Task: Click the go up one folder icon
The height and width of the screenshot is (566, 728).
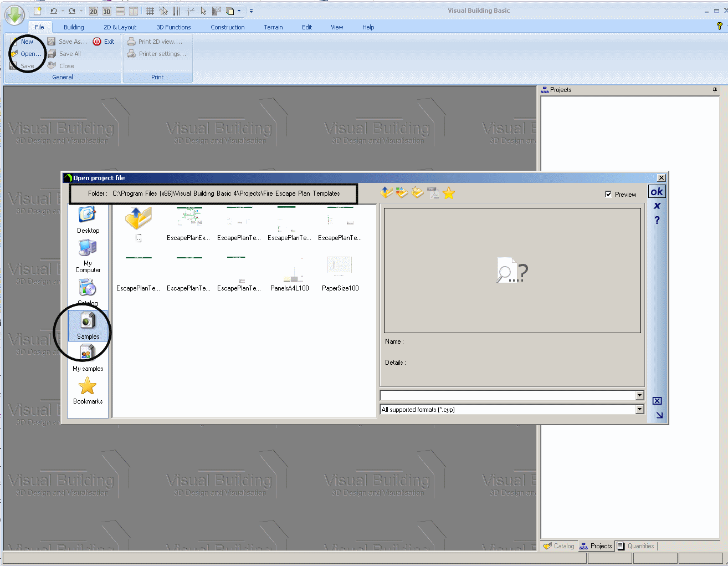Action: click(x=387, y=193)
